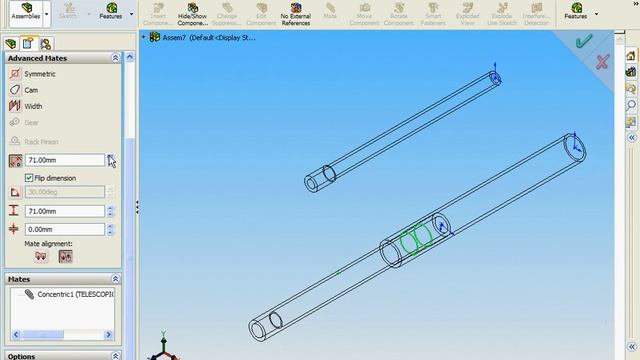Click the Maximum value spinner
Image resolution: width=640 pixels, height=360 pixels.
[110, 211]
